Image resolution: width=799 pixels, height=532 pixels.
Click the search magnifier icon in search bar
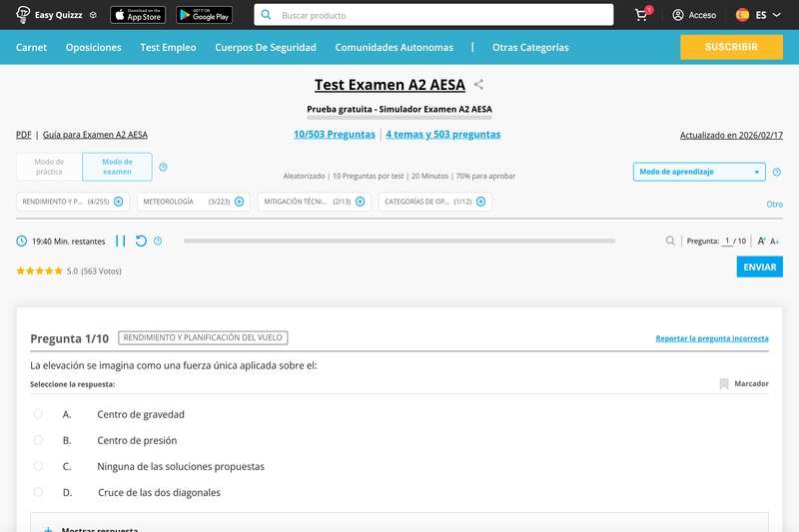tap(266, 15)
